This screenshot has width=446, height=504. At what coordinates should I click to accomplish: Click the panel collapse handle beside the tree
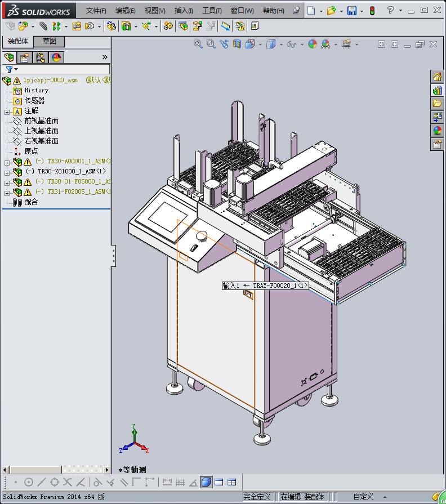click(x=113, y=256)
